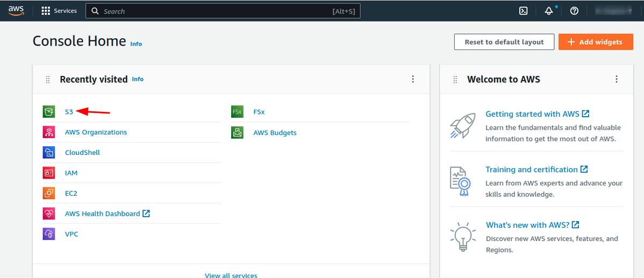Open Training and certification link
This screenshot has height=278, width=644.
(x=536, y=169)
